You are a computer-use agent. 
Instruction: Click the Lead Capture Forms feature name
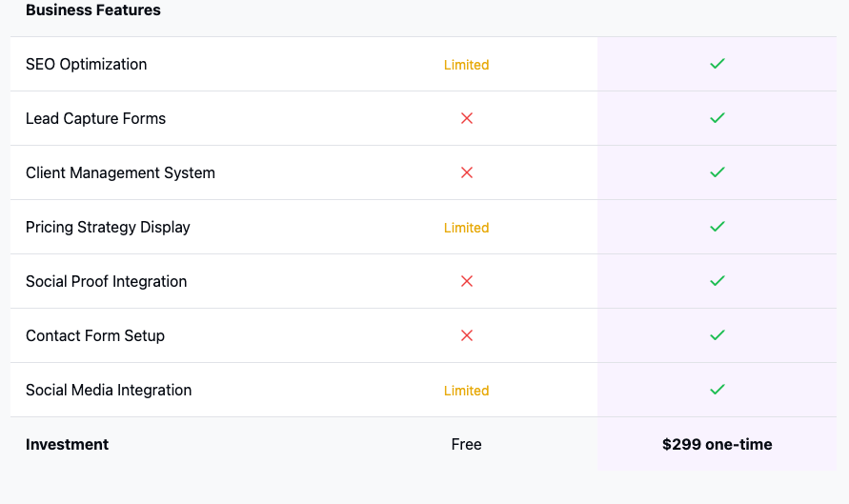[x=96, y=118]
